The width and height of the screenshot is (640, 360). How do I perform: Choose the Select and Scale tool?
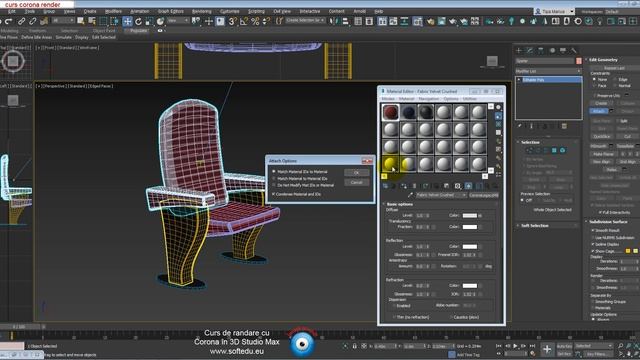[x=149, y=21]
